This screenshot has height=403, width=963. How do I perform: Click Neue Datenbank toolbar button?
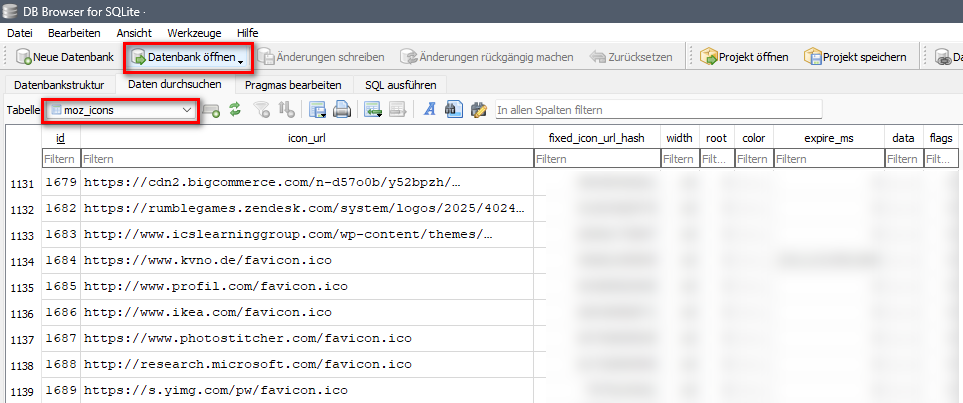click(65, 57)
